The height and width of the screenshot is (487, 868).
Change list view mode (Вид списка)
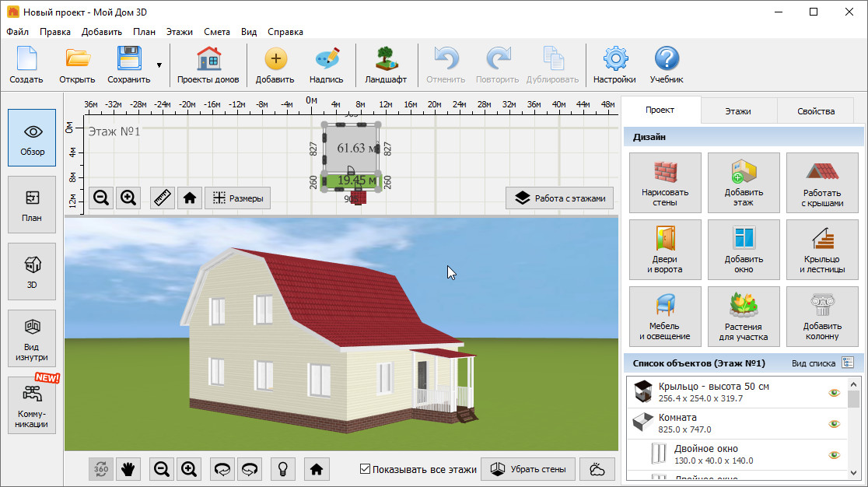click(x=848, y=363)
